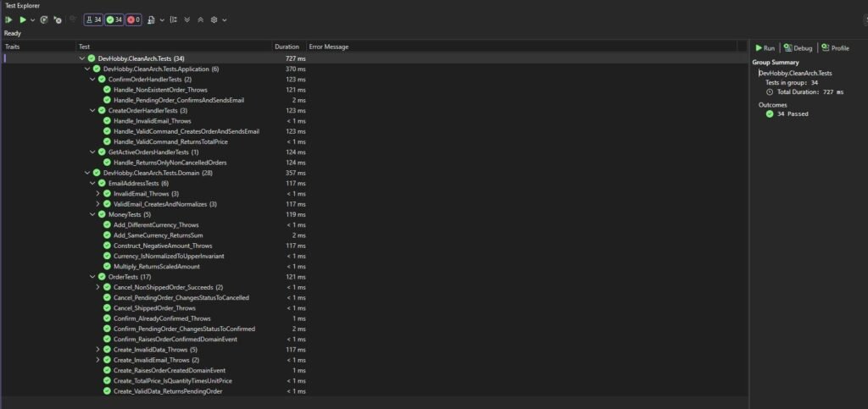The width and height of the screenshot is (868, 409).
Task: Select Handle_ReturnsOnlyNonCancelledOrders test
Action: coord(170,163)
